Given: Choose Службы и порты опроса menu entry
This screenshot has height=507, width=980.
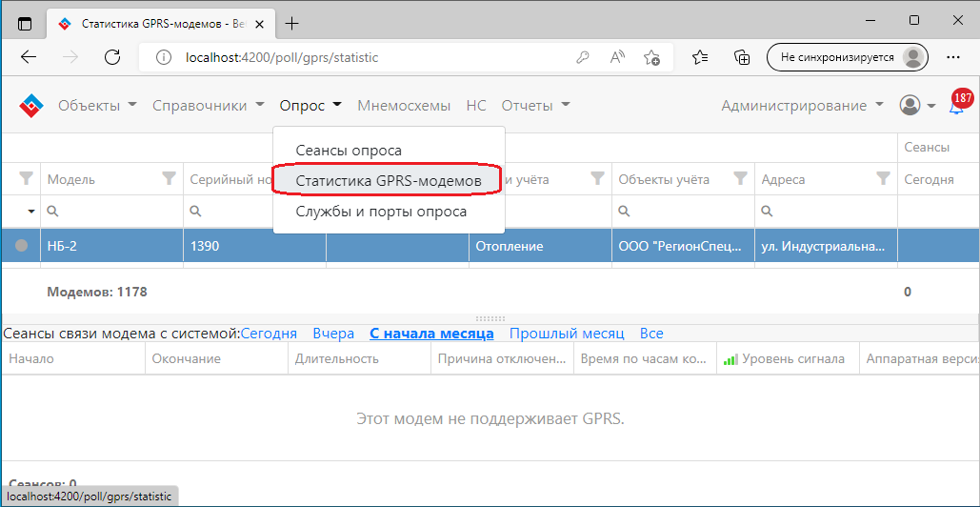Looking at the screenshot, I should point(381,212).
